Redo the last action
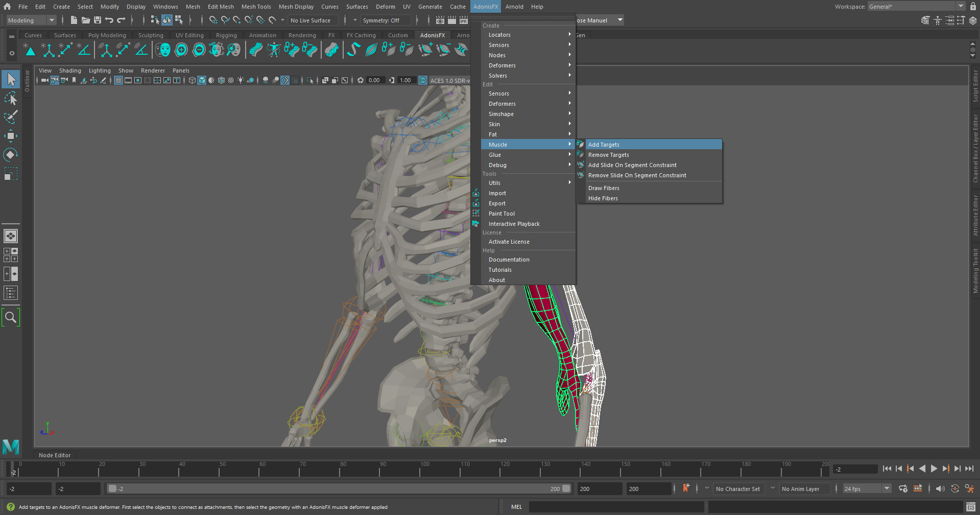 (121, 20)
